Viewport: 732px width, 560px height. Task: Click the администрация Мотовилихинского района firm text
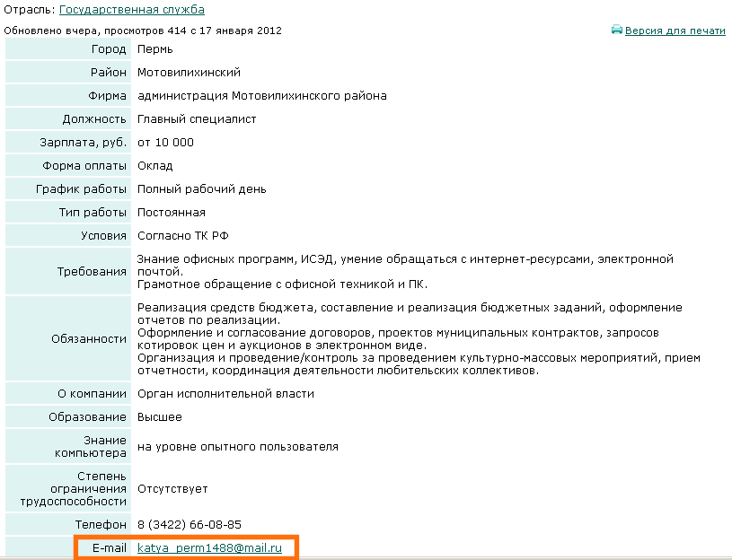tap(261, 96)
